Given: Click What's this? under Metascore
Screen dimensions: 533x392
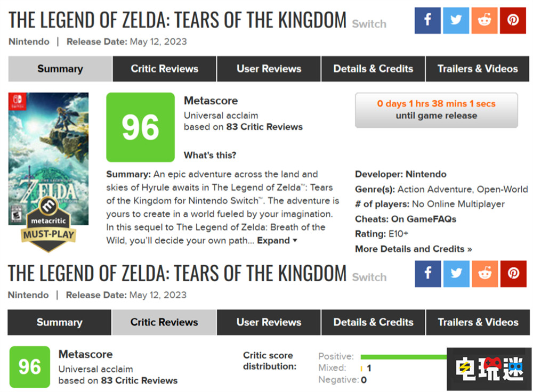Looking at the screenshot, I should pos(210,156).
